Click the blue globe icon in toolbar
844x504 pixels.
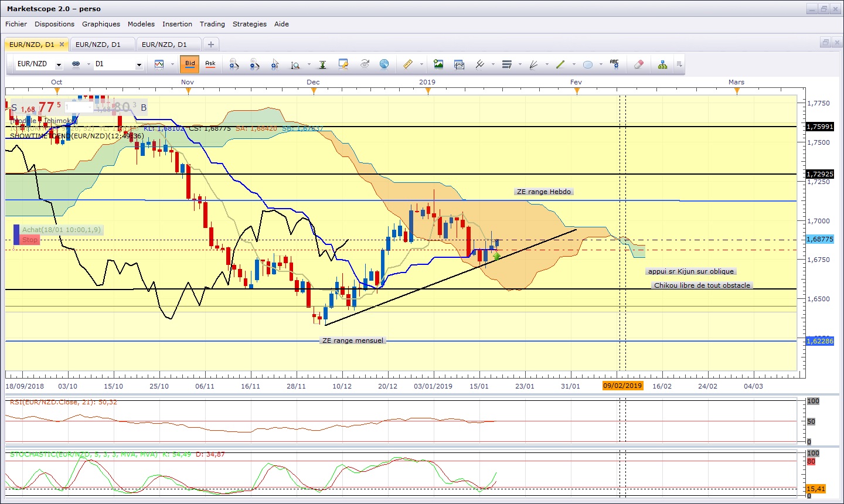[x=384, y=64]
